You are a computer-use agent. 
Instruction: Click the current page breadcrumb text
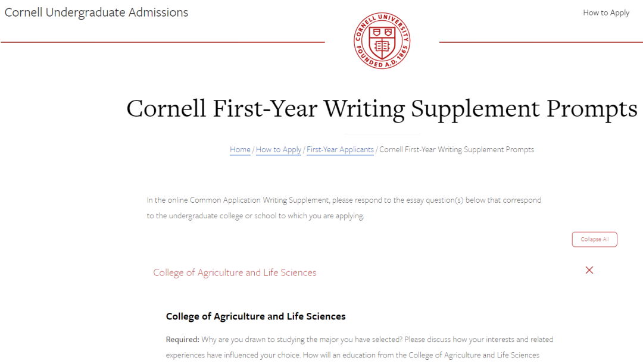coord(457,149)
